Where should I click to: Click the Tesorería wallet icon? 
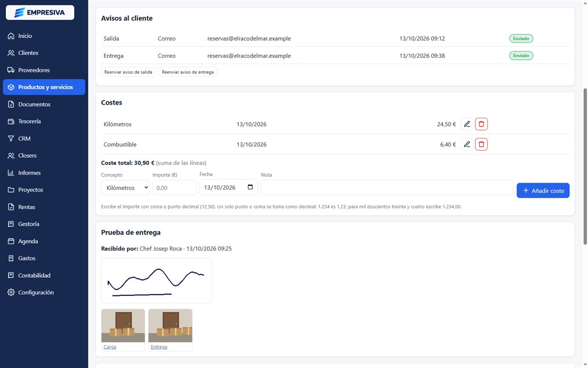pos(11,121)
